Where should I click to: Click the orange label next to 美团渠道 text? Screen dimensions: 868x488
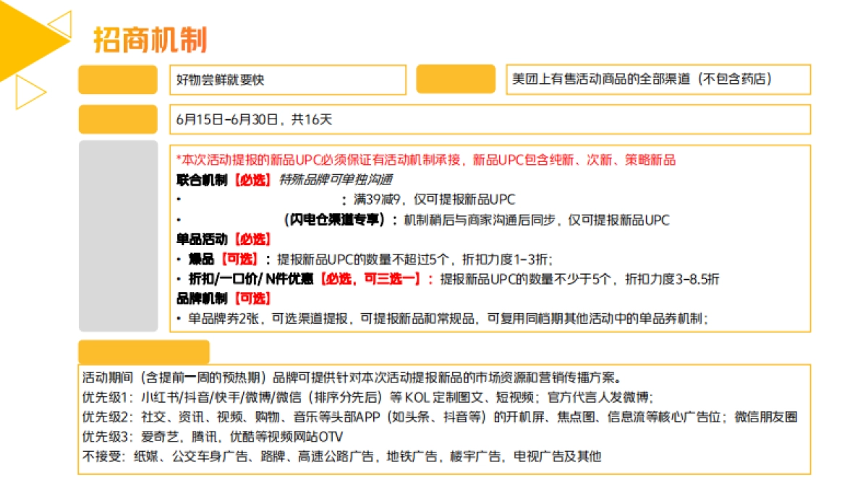(x=456, y=80)
